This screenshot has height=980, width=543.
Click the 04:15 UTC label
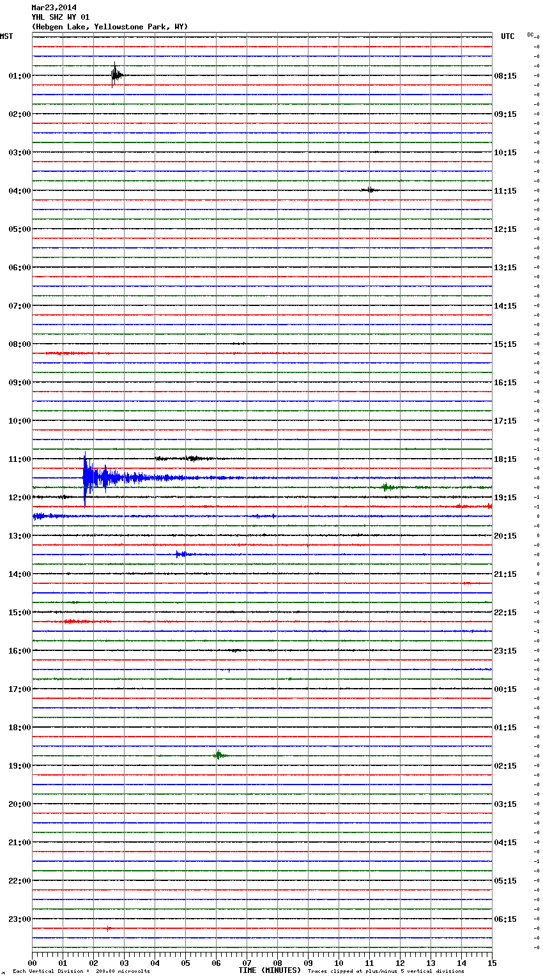click(x=505, y=843)
